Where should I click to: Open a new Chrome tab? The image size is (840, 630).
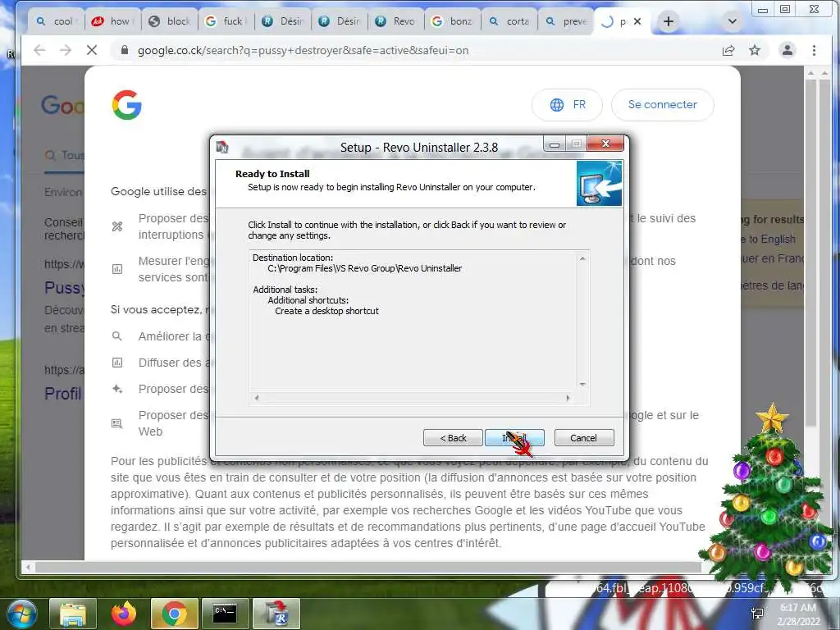pyautogui.click(x=668, y=21)
